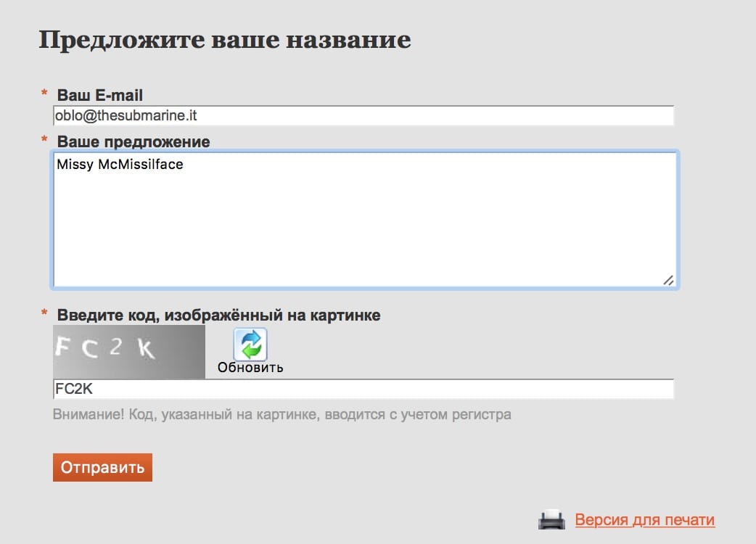Click the Ваше предложение label

[133, 141]
